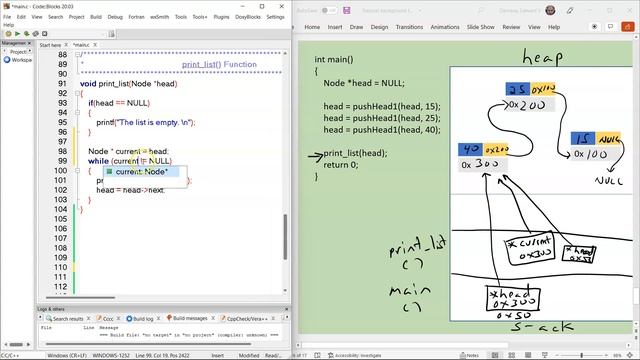
Task: Click the orange Share button in PowerPoint
Action: tap(627, 27)
